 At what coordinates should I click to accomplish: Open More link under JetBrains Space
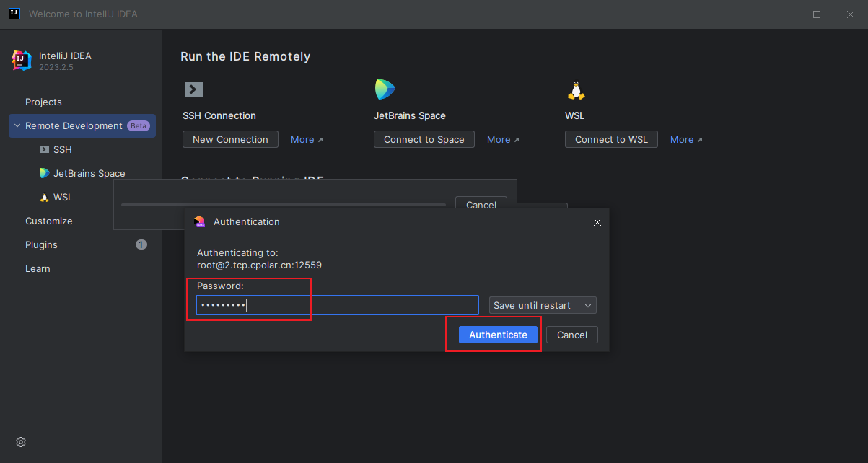coord(503,139)
